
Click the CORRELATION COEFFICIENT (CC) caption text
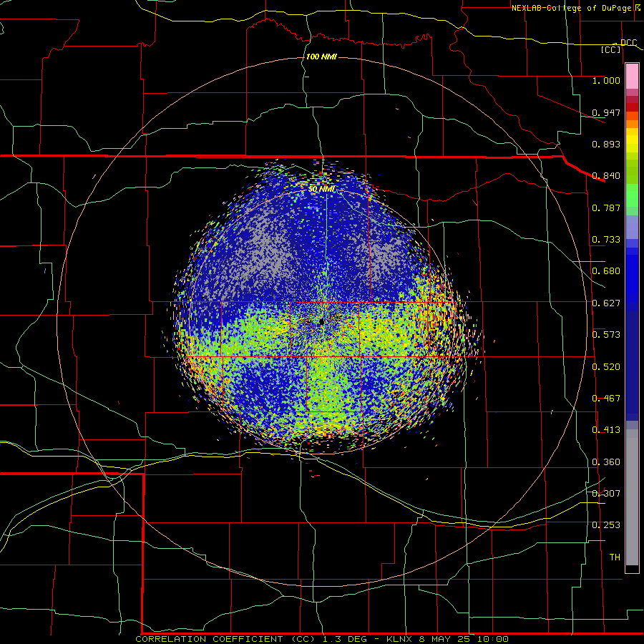[x=225, y=639]
